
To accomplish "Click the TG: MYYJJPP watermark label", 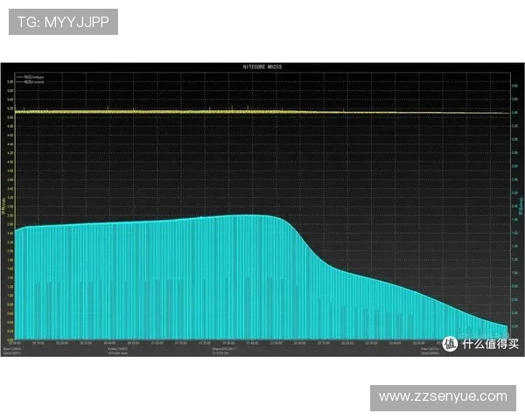I will coord(63,22).
